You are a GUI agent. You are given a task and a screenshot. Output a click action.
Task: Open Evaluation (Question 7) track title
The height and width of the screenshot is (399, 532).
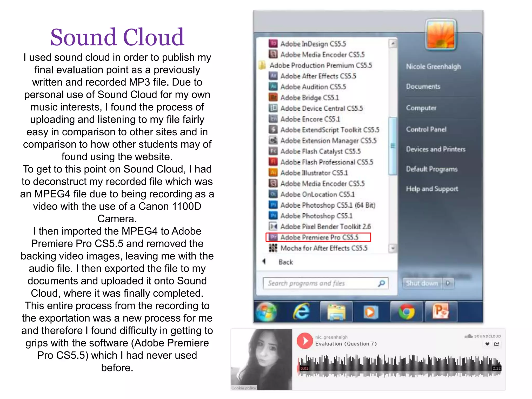tap(346, 344)
